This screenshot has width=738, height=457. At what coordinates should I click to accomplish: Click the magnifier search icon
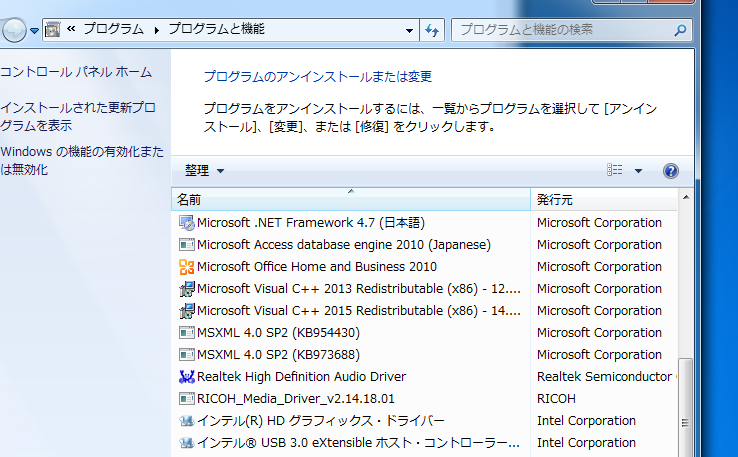click(680, 31)
